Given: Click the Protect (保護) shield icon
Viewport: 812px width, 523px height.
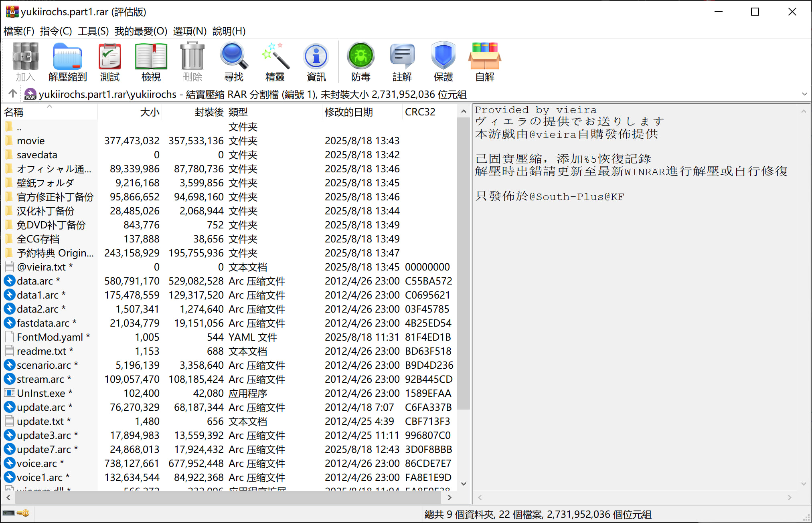Looking at the screenshot, I should (x=443, y=61).
